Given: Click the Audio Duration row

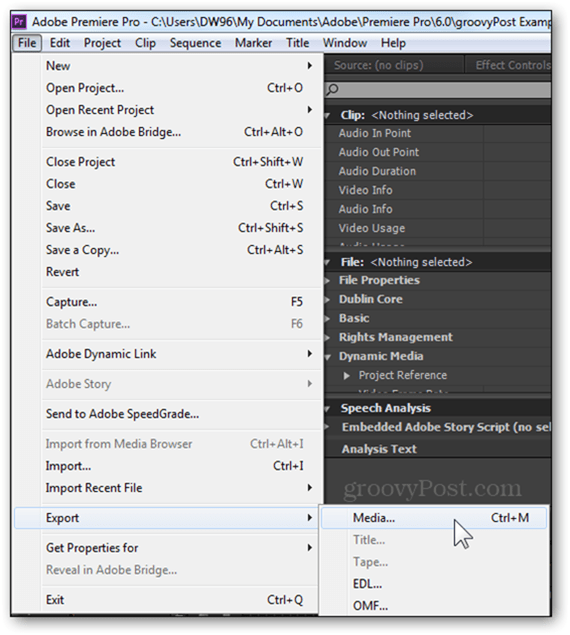Looking at the screenshot, I should coord(438,171).
